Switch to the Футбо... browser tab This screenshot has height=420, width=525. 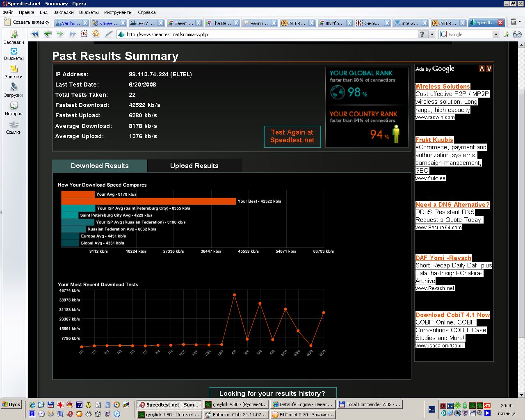[x=334, y=23]
